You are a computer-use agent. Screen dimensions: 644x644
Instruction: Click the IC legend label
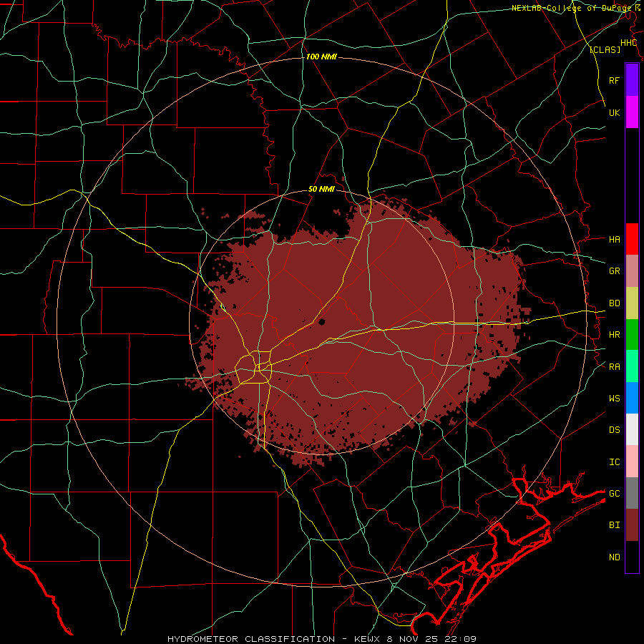(x=615, y=462)
